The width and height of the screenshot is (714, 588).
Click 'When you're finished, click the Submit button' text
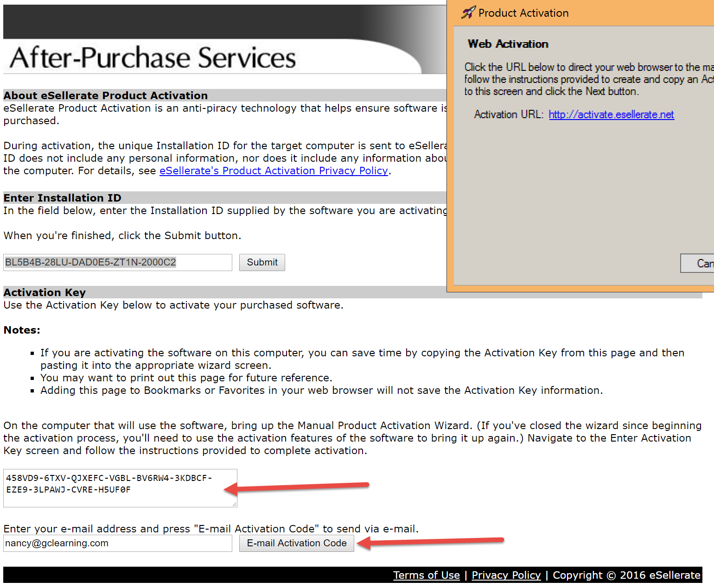[x=122, y=235]
